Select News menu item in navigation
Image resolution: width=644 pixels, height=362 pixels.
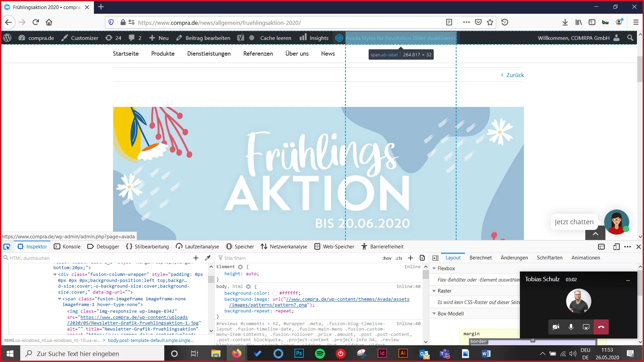point(328,54)
